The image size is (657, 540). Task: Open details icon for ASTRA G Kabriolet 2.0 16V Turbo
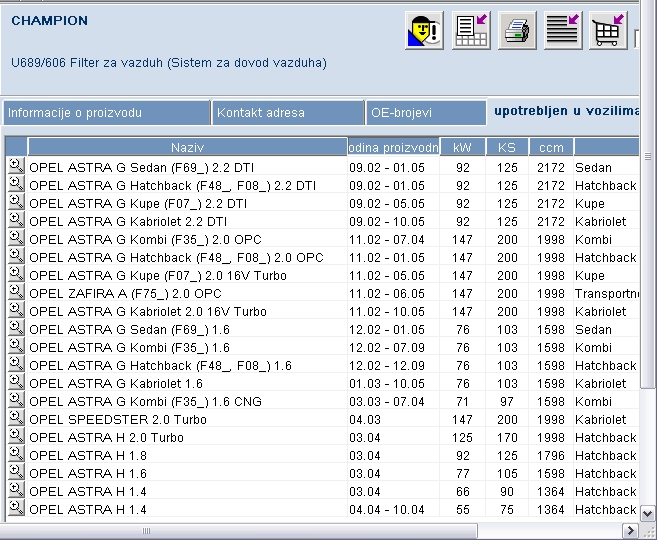[16, 310]
